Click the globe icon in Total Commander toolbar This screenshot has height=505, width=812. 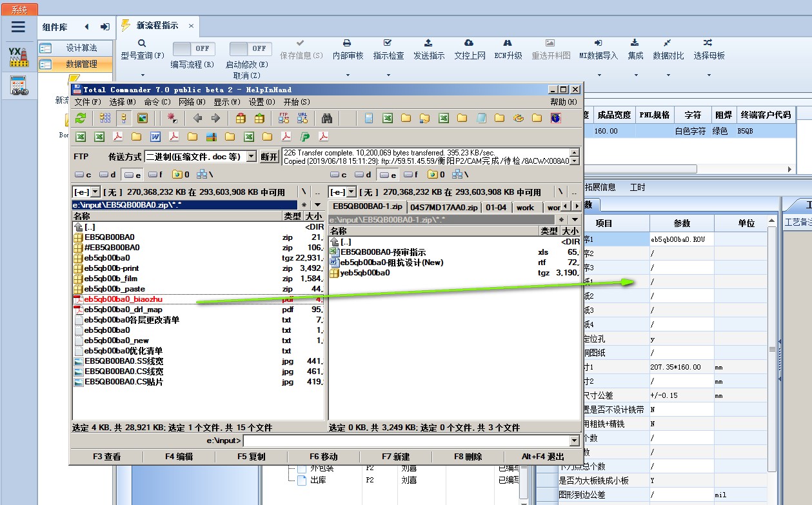555,118
